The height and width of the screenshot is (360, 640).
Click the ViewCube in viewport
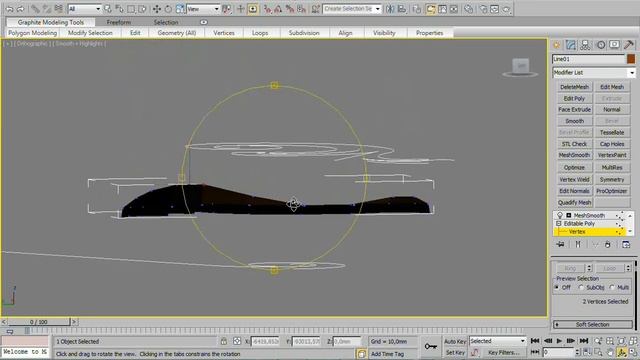tap(520, 67)
